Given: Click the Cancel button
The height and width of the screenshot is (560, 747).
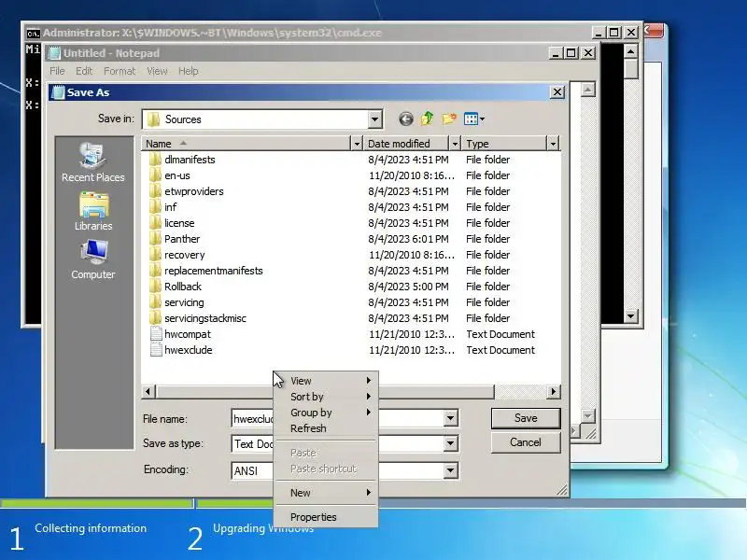Looking at the screenshot, I should pyautogui.click(x=526, y=442).
